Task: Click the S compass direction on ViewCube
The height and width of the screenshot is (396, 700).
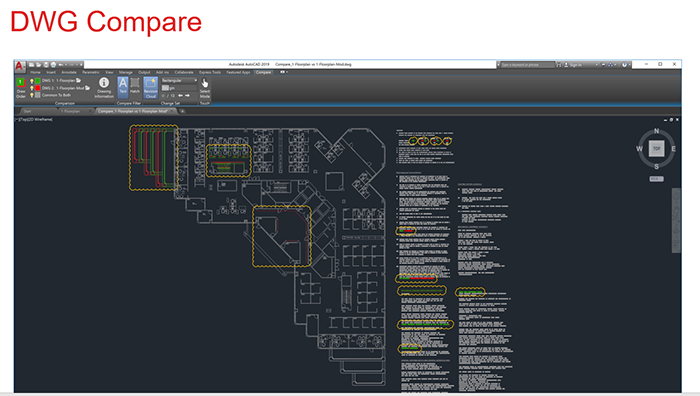Action: pos(656,167)
